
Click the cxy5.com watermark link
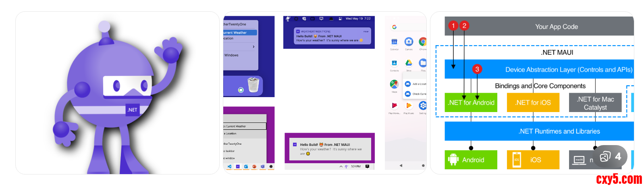tap(619, 179)
